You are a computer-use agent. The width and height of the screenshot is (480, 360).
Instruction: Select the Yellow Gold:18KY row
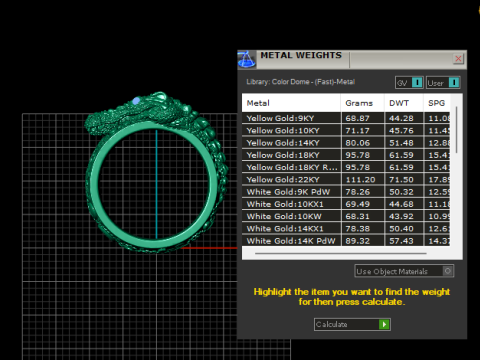(346, 155)
